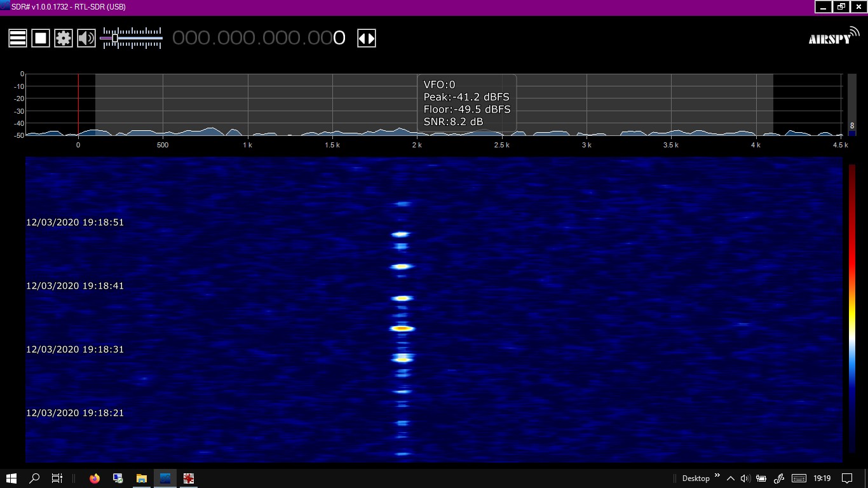Screen dimensions: 868x488
Task: Stop the radio with the square button
Action: click(x=41, y=38)
